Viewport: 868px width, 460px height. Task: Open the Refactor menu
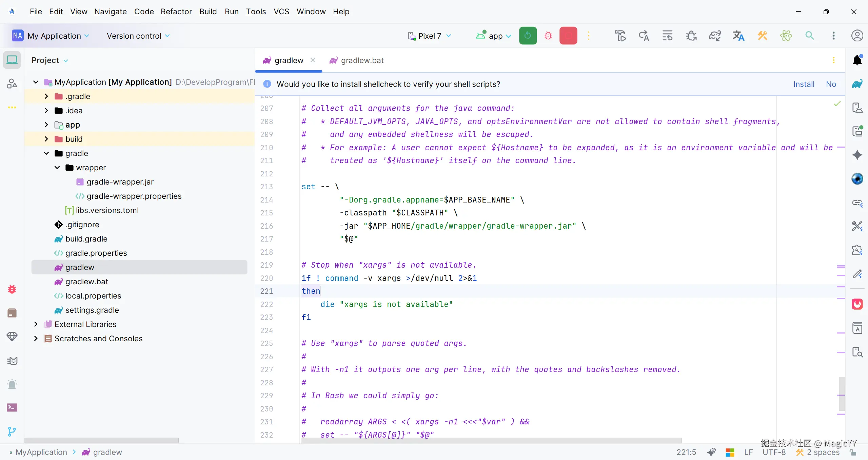(176, 12)
